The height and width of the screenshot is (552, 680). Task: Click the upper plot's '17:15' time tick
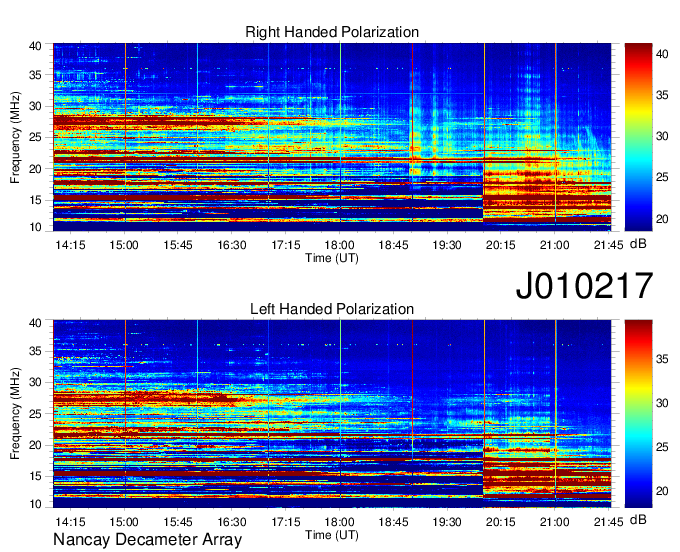tap(285, 245)
